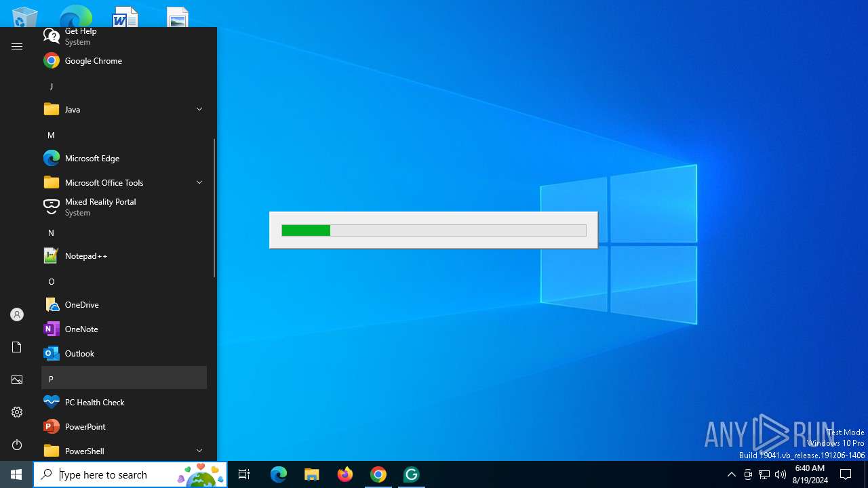Click the letter P section header
The height and width of the screenshot is (488, 868).
pyautogui.click(x=124, y=378)
